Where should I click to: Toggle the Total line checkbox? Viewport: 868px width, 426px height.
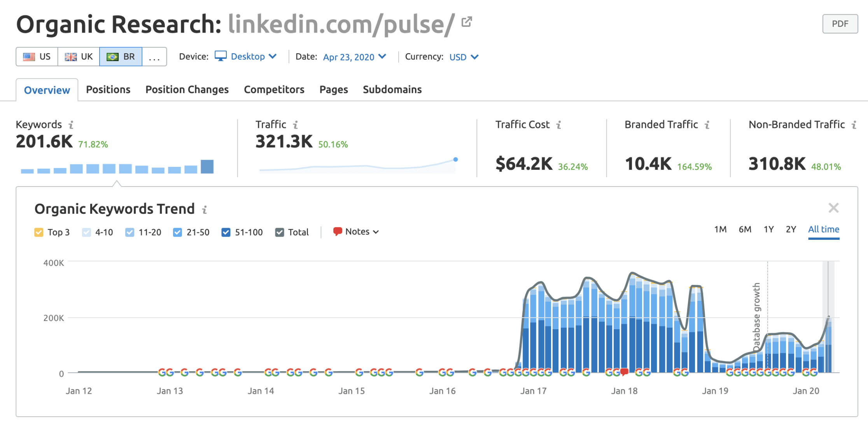[280, 232]
